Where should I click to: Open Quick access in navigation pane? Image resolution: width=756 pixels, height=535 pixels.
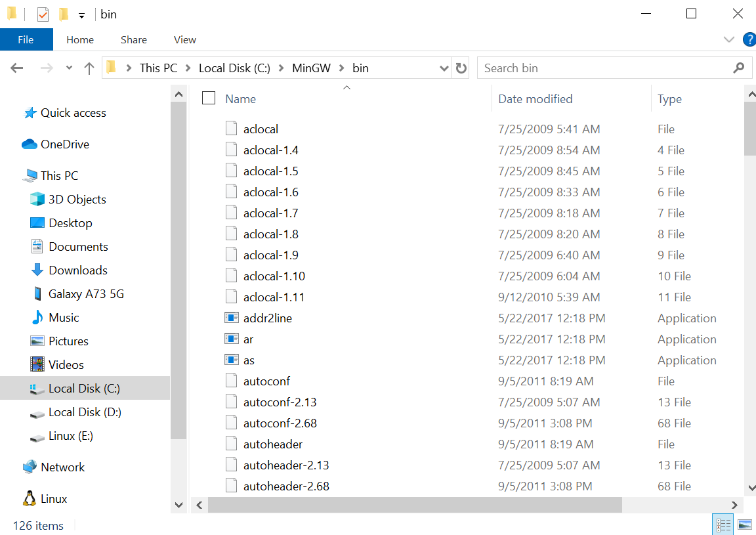click(73, 113)
